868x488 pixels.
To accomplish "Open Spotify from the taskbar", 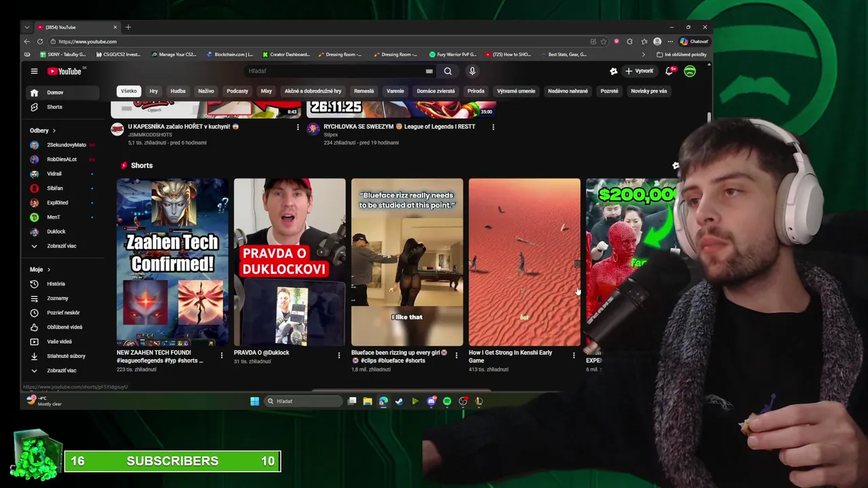I will pos(447,401).
